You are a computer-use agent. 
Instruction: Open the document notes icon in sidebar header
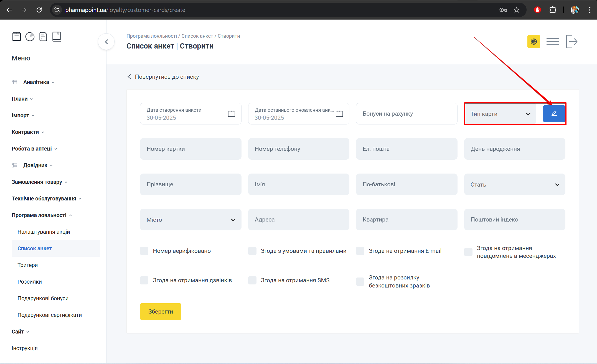pyautogui.click(x=43, y=36)
